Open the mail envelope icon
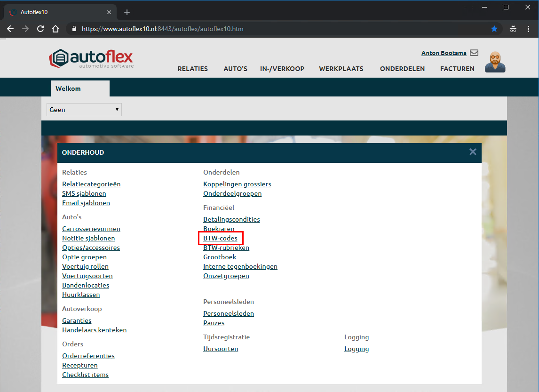The image size is (539, 392). pyautogui.click(x=474, y=53)
